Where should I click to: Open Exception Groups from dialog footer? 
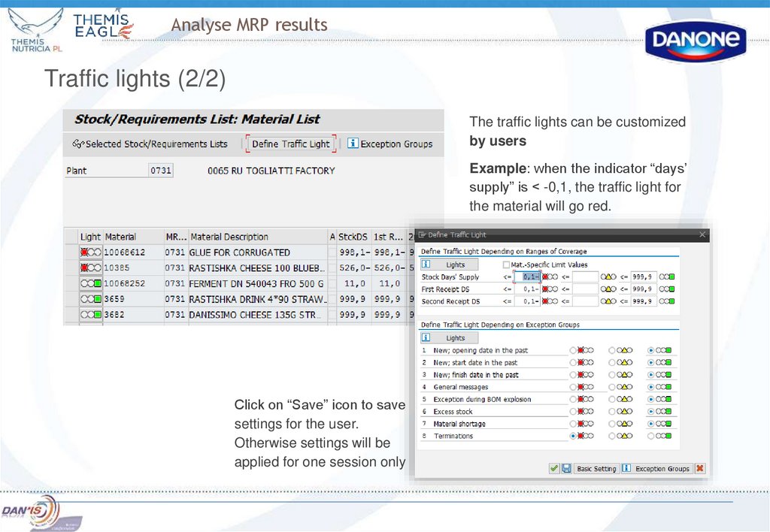[x=662, y=469]
